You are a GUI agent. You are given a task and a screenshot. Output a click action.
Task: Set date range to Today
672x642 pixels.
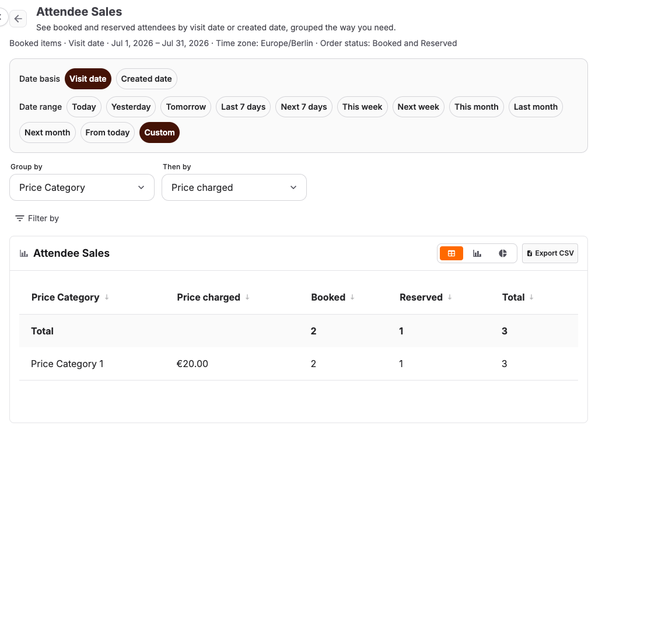click(x=84, y=107)
